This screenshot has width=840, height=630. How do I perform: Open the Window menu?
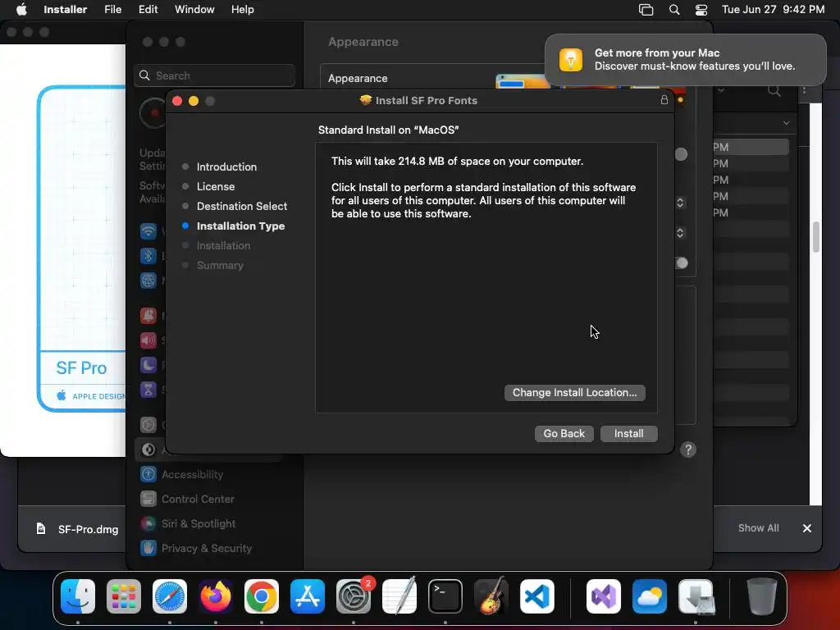[194, 9]
